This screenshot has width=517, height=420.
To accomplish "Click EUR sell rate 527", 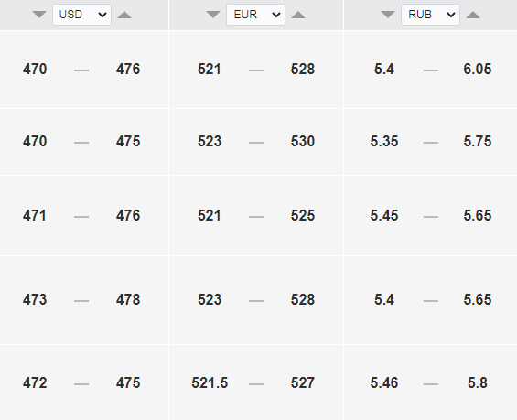I will click(x=303, y=383).
